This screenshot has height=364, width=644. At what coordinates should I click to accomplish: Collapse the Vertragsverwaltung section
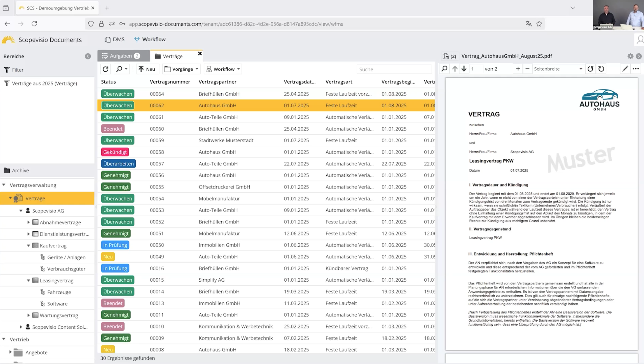pyautogui.click(x=4, y=185)
